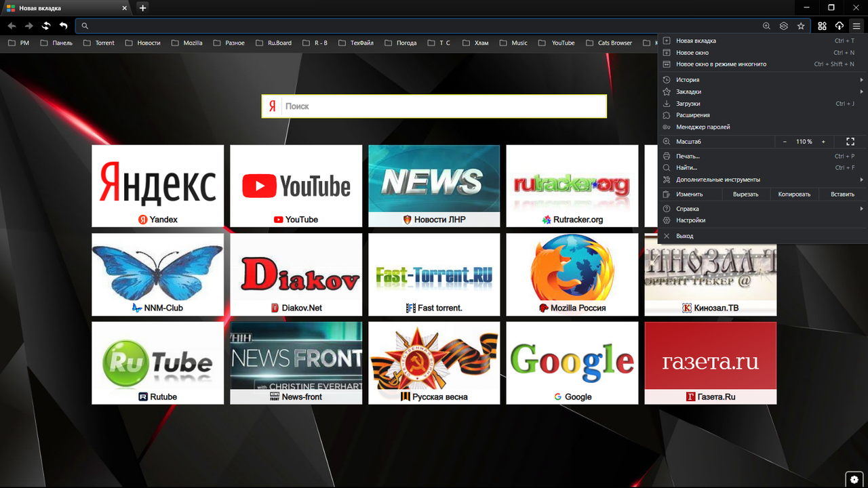Click the Вырезать button
This screenshot has width=868, height=488.
tap(745, 194)
